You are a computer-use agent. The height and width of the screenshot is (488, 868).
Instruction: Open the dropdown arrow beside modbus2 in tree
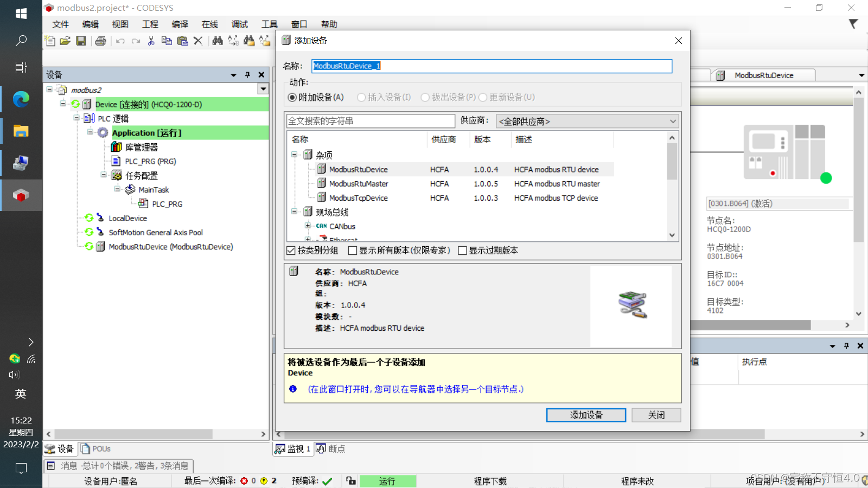pyautogui.click(x=263, y=89)
